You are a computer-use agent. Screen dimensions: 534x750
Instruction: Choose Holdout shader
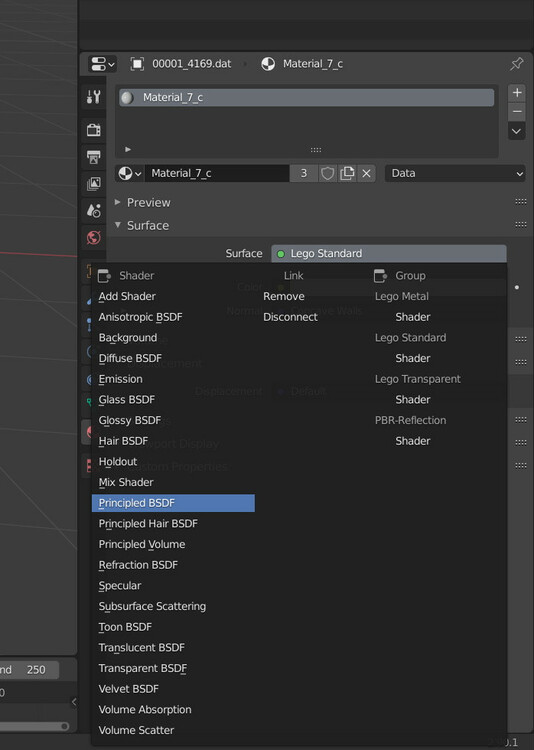coord(173,462)
